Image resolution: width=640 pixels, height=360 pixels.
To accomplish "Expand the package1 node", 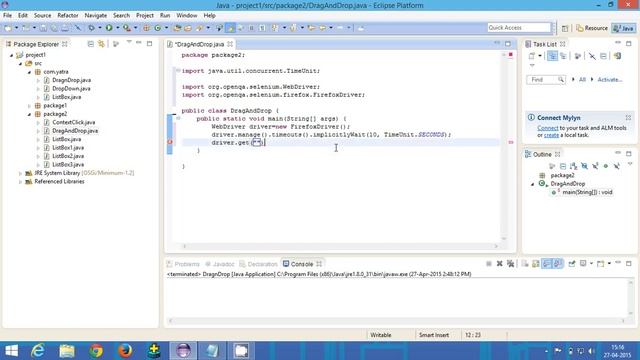I will (29, 106).
